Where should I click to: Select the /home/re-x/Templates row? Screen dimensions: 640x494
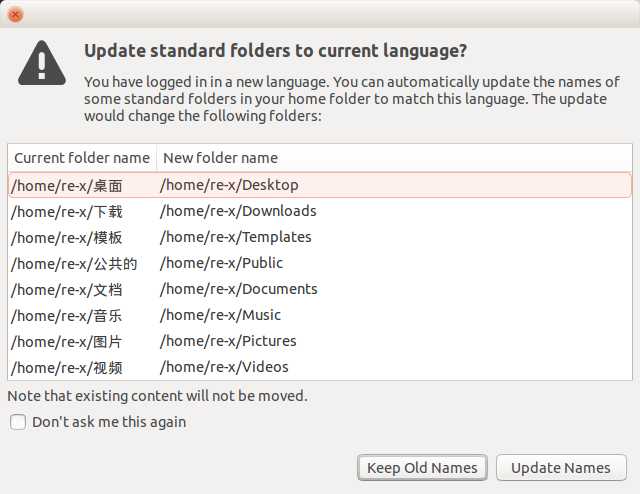click(x=320, y=238)
